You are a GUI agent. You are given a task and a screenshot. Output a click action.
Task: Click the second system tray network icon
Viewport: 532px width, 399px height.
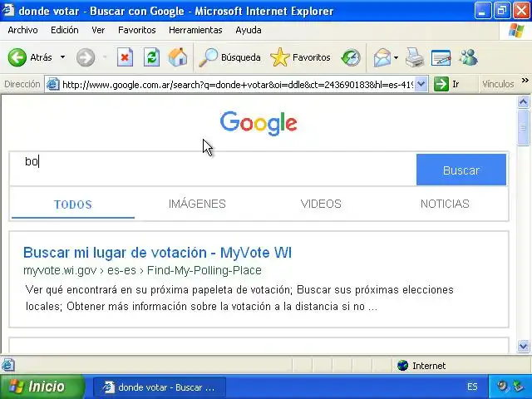click(x=518, y=387)
